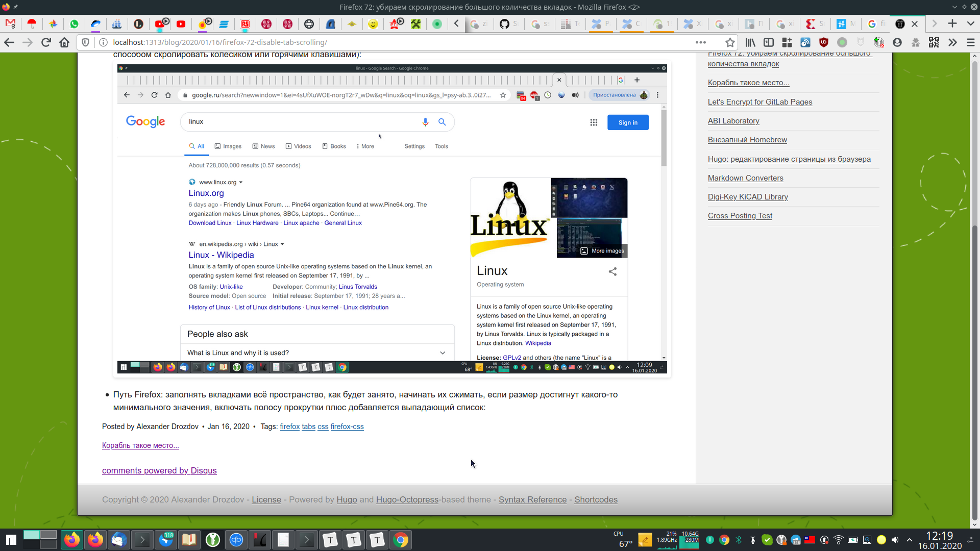Select the pinned RS red logo tab
This screenshot has height=551, width=980.
point(245,23)
